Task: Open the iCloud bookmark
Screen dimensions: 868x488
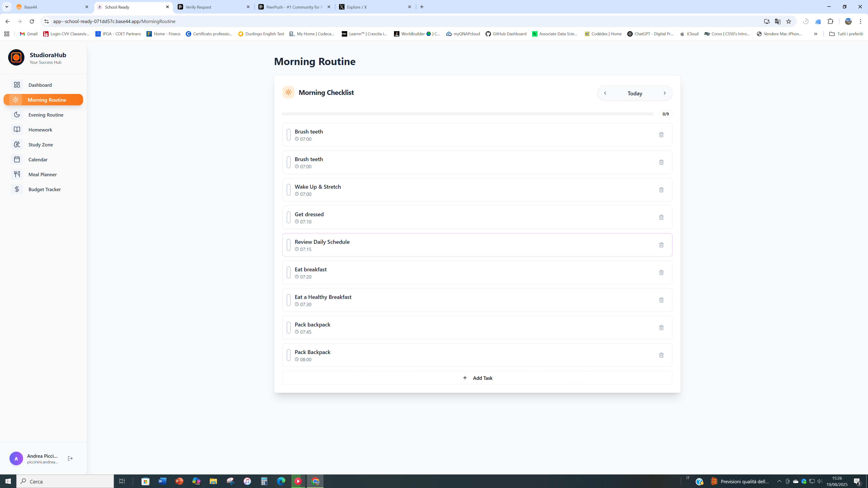Action: 689,34
